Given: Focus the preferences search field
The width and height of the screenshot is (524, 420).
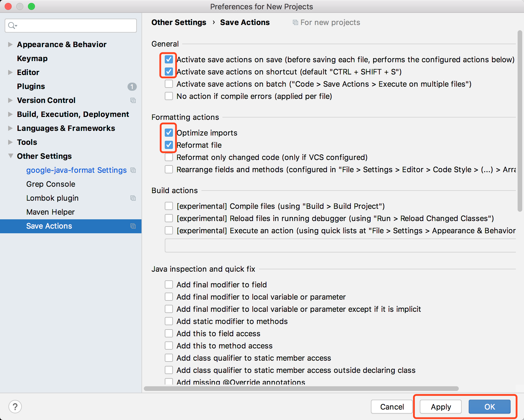Looking at the screenshot, I should click(76, 26).
